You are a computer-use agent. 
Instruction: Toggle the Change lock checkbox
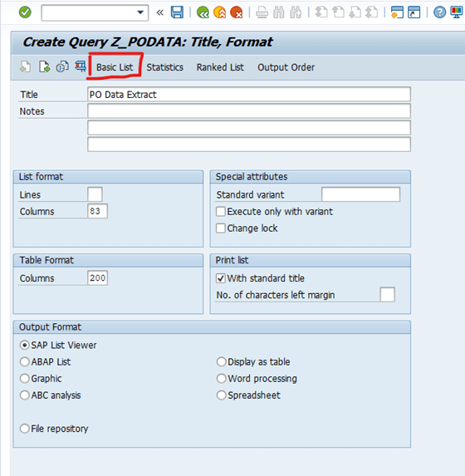[x=221, y=228]
